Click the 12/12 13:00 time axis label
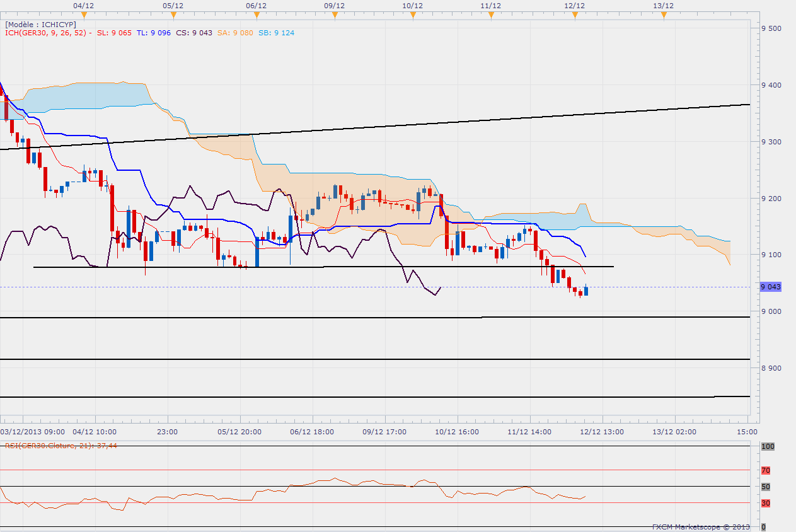796x532 pixels. (602, 432)
